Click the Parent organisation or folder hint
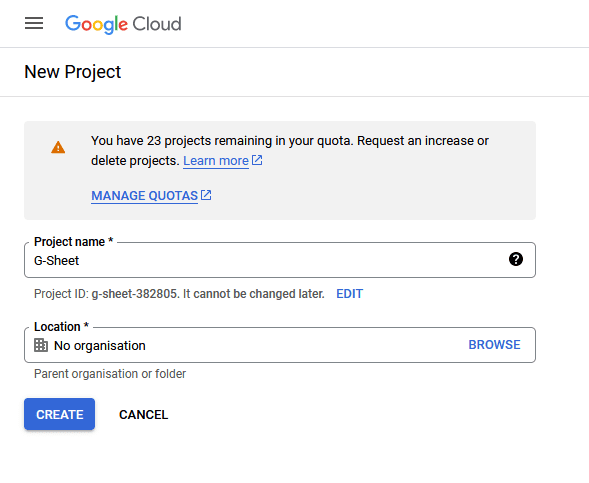The width and height of the screenshot is (589, 483). pyautogui.click(x=110, y=374)
